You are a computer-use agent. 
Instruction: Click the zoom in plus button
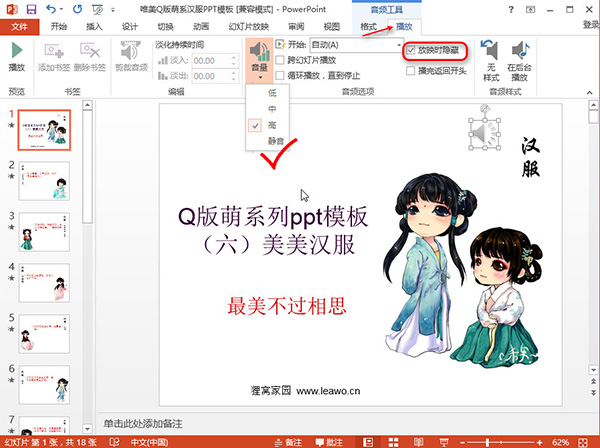coord(540,443)
